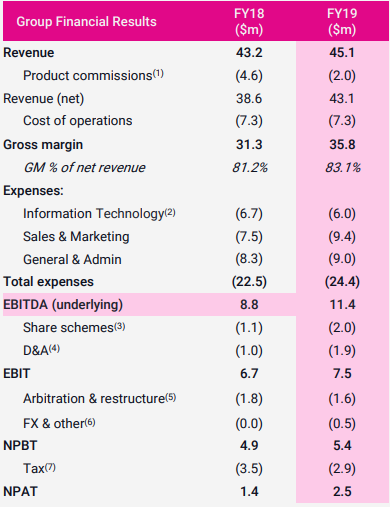Screen dimensions: 390x507
Task: Click Gross margin FY19 value 35.8
Action: click(342, 145)
